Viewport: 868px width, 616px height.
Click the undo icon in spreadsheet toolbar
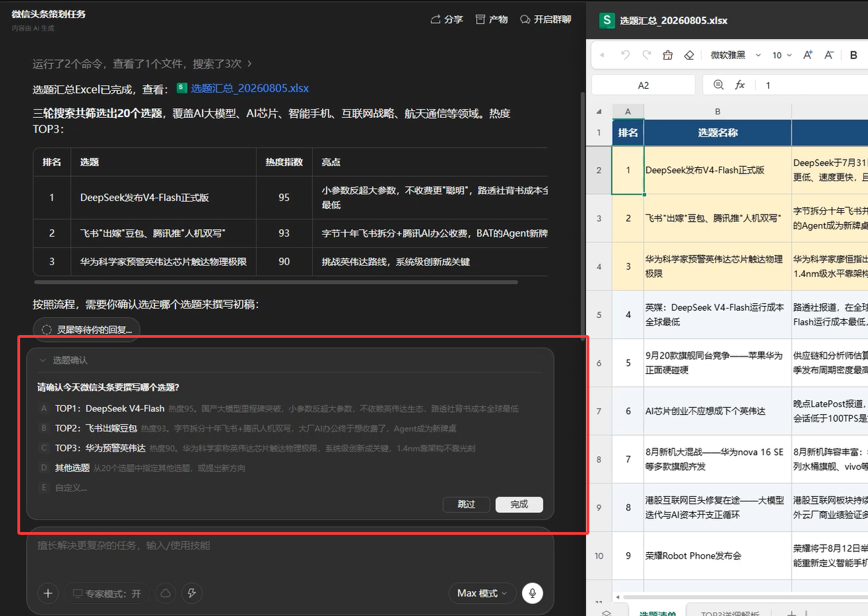click(x=625, y=55)
